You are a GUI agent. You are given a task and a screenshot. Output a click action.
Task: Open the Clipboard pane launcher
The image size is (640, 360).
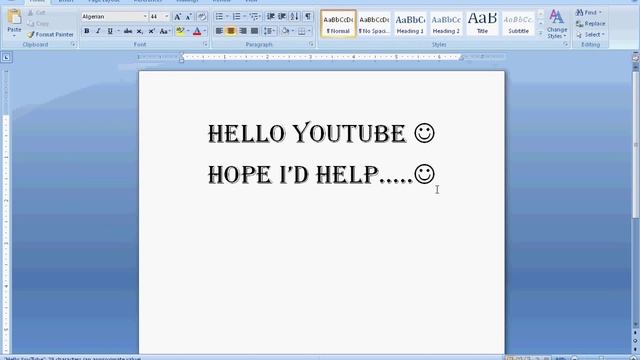[73, 44]
